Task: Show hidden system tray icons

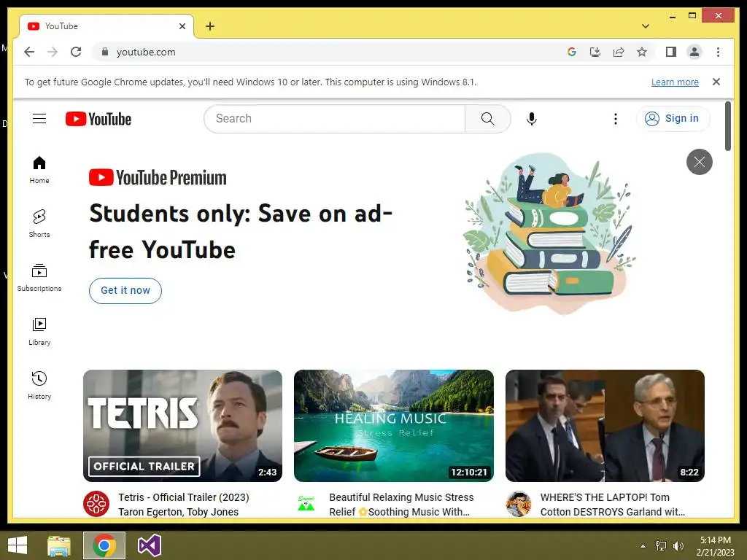Action: pos(643,546)
